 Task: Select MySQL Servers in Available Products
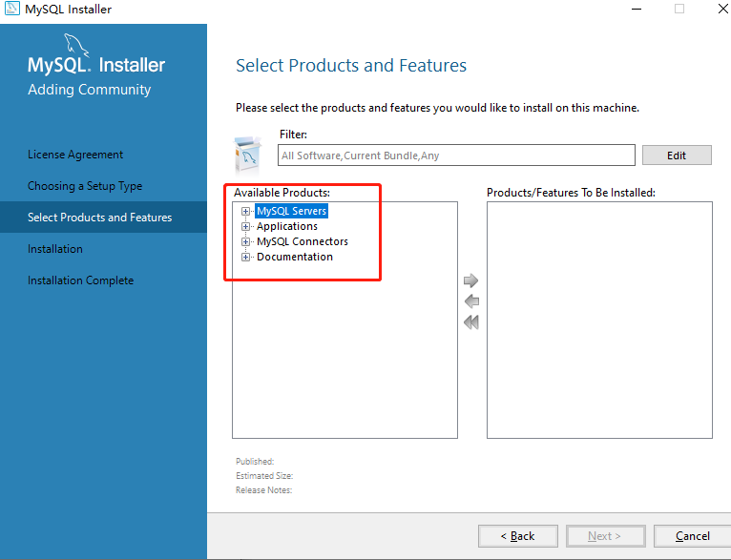tap(291, 212)
